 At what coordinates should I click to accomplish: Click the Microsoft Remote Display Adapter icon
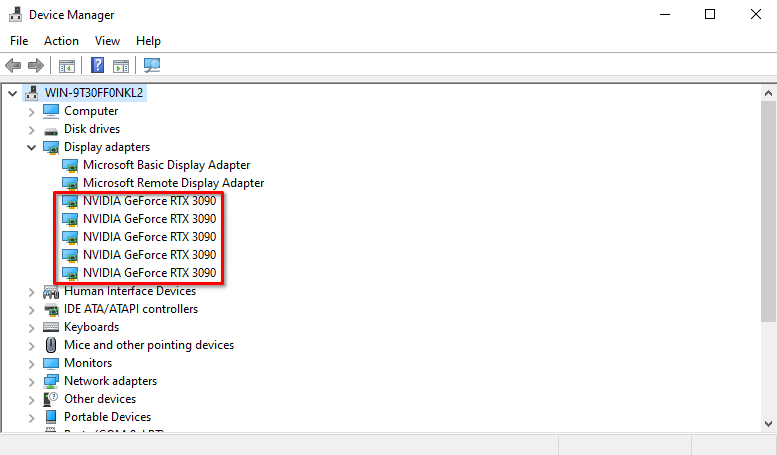70,183
